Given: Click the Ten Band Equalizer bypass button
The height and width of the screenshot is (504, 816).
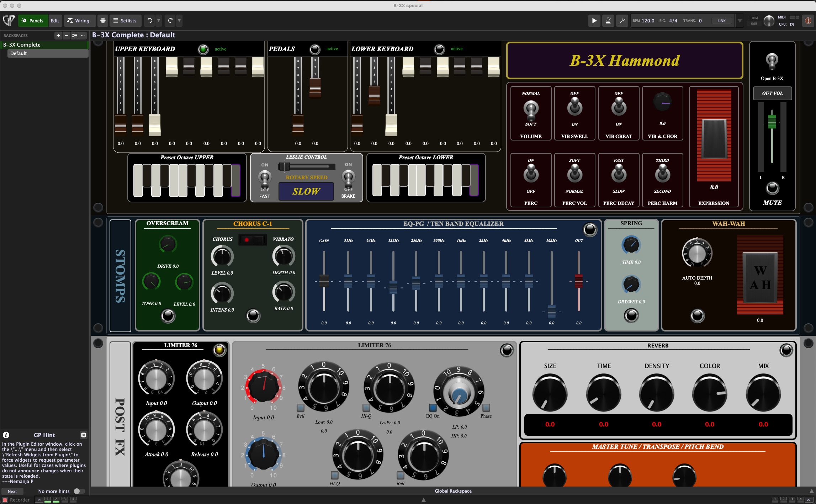Looking at the screenshot, I should 590,229.
